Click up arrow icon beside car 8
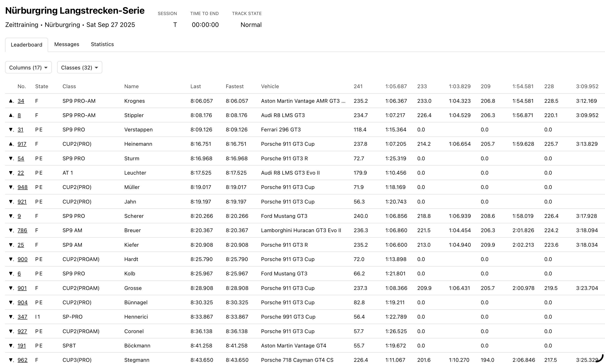Viewport: 605px width, 364px height. (11, 115)
